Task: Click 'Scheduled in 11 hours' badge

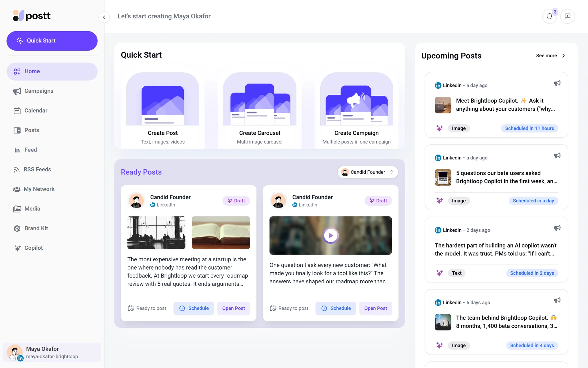Action: point(530,128)
